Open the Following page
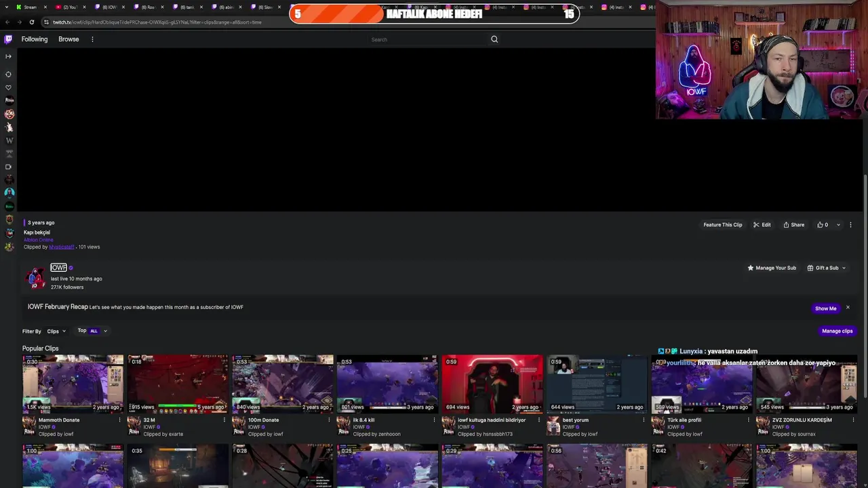This screenshot has height=488, width=868. point(35,39)
